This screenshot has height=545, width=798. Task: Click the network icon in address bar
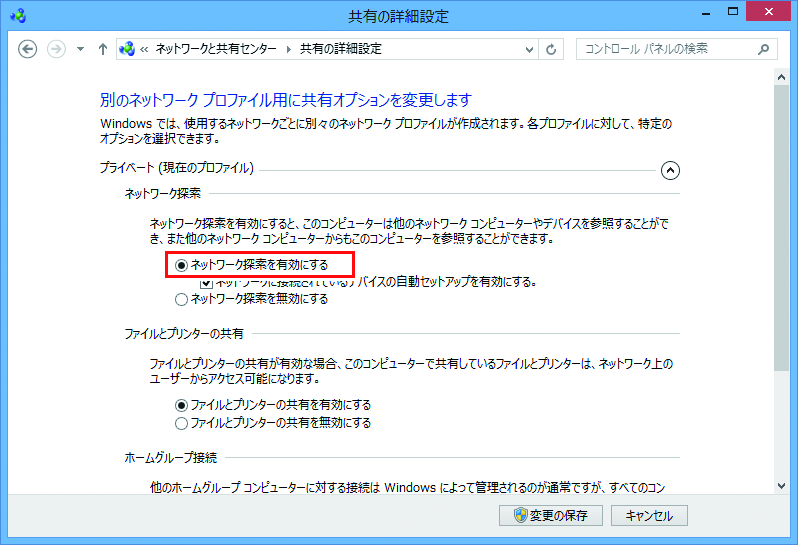127,49
